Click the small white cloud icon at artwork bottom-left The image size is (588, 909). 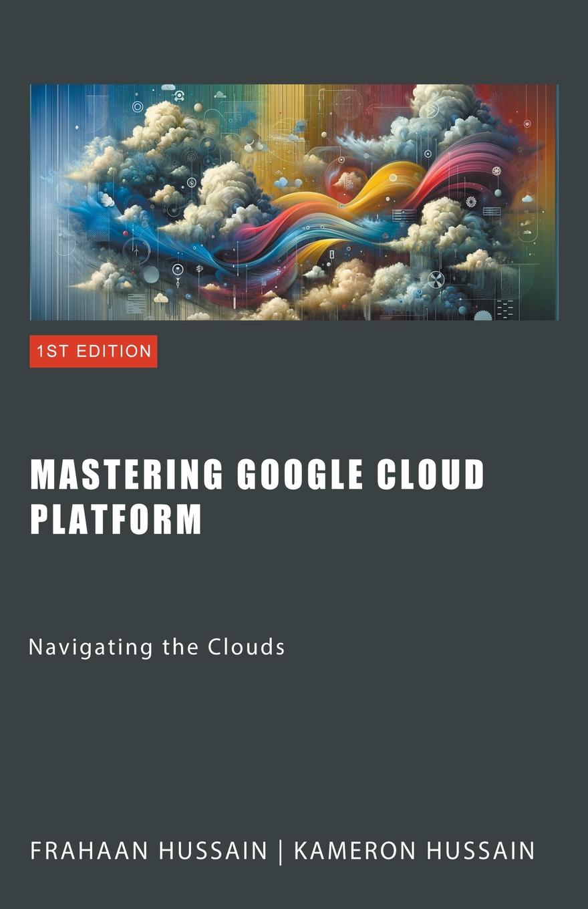point(160,298)
